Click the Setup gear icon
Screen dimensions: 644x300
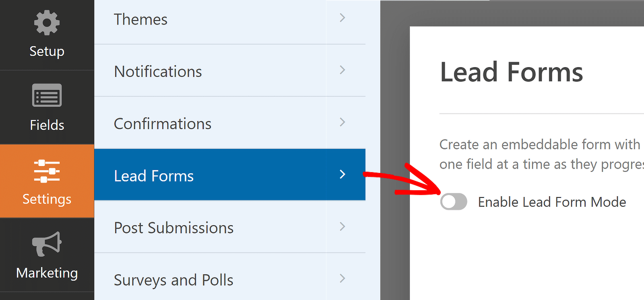[47, 23]
